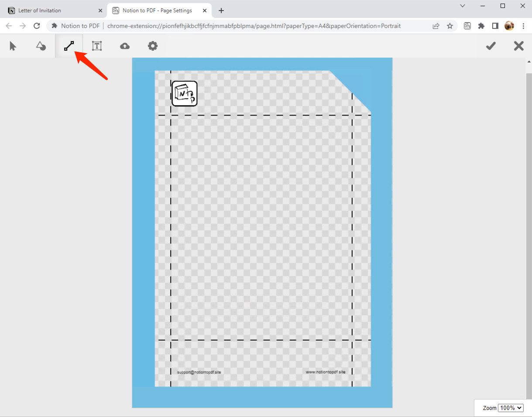Open the Chrome three-dot menu

tap(523, 26)
